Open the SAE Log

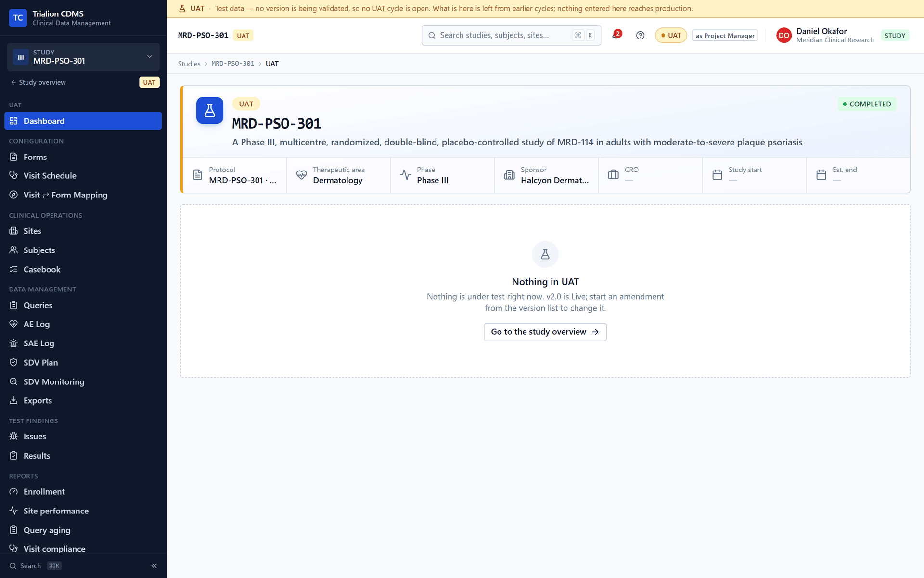click(83, 343)
